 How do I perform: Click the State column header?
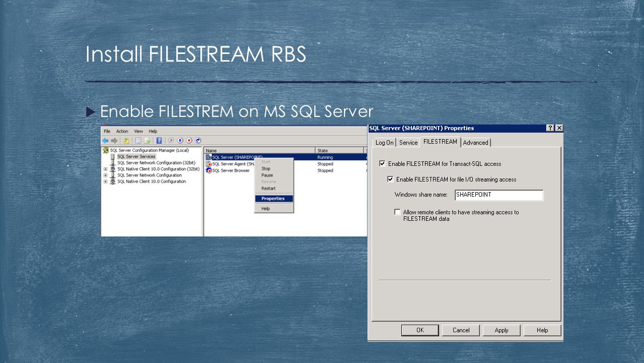pyautogui.click(x=340, y=150)
